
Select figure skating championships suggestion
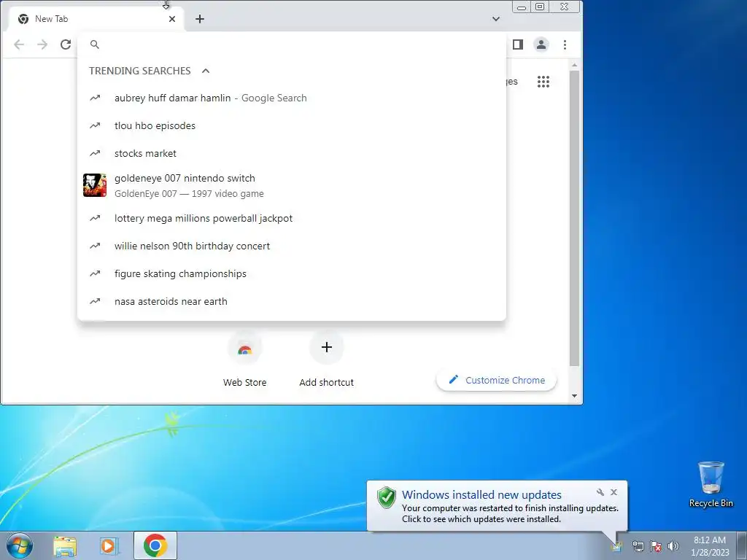pyautogui.click(x=292, y=274)
